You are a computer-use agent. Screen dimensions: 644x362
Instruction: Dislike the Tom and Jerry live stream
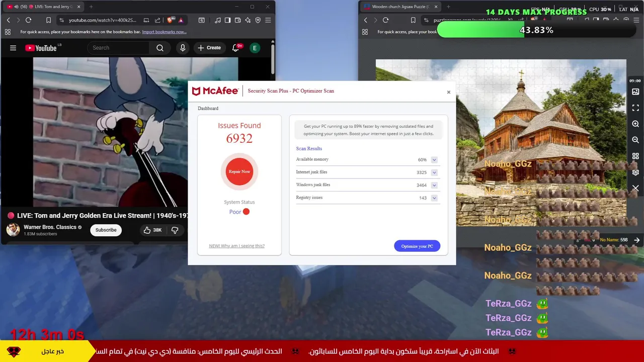[175, 230]
